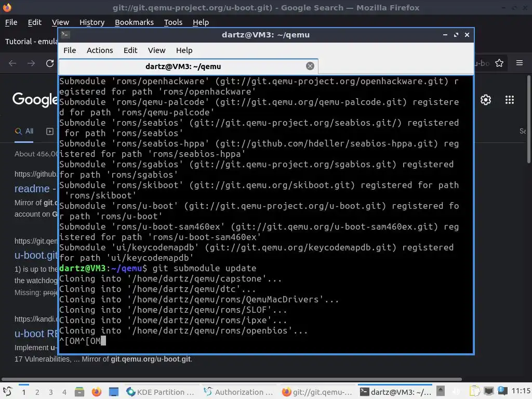Image resolution: width=532 pixels, height=399 pixels.
Task: Select the Videos search tab icon
Action: [x=50, y=131]
